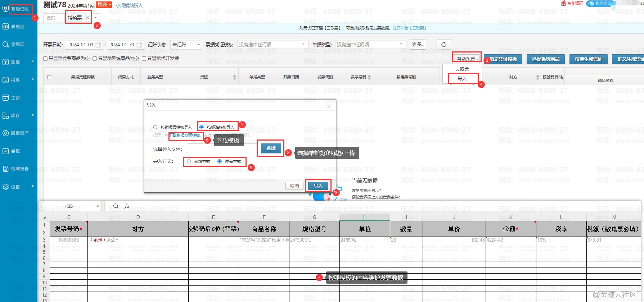The height and width of the screenshot is (302, 644).
Task: Open the start date calendar picker
Action: pyautogui.click(x=99, y=45)
